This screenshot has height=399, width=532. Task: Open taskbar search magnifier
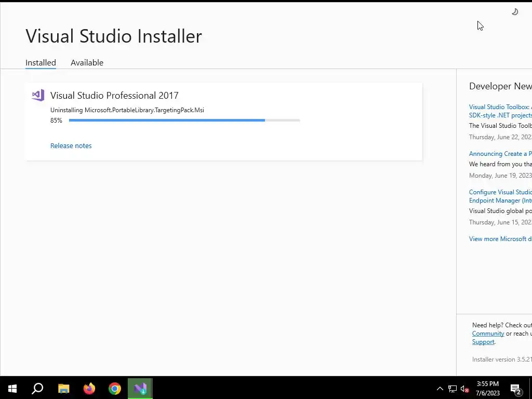click(37, 389)
